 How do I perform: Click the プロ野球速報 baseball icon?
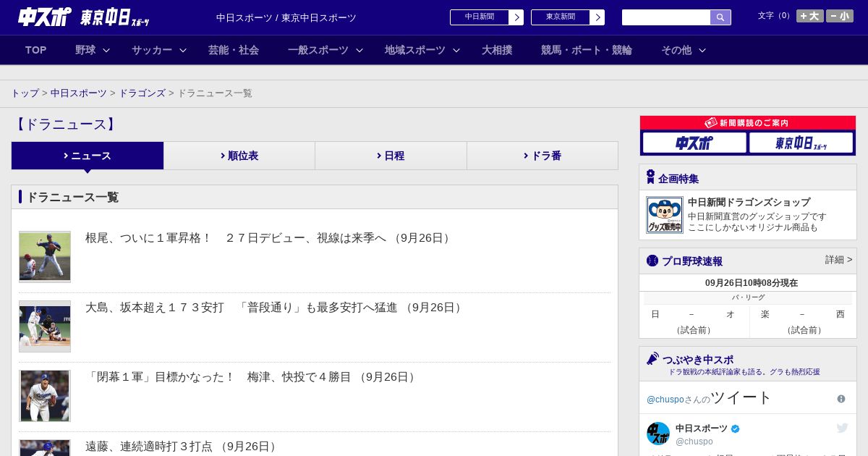click(x=652, y=261)
